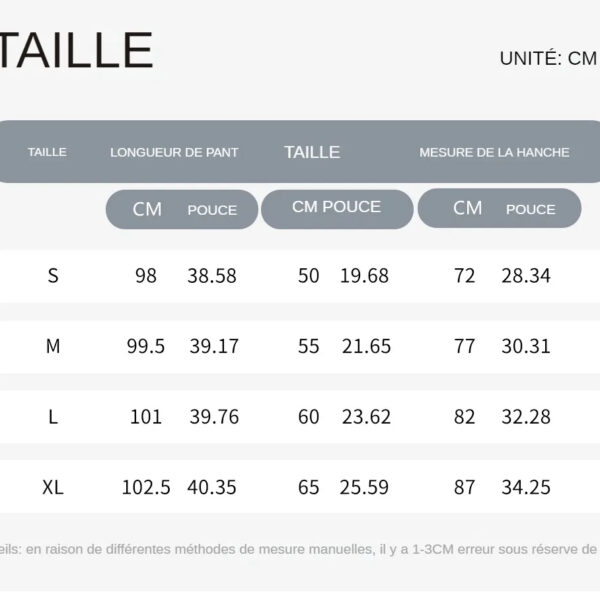Click the 23.62 inch waist value
The width and height of the screenshot is (600, 600).
coord(366,417)
